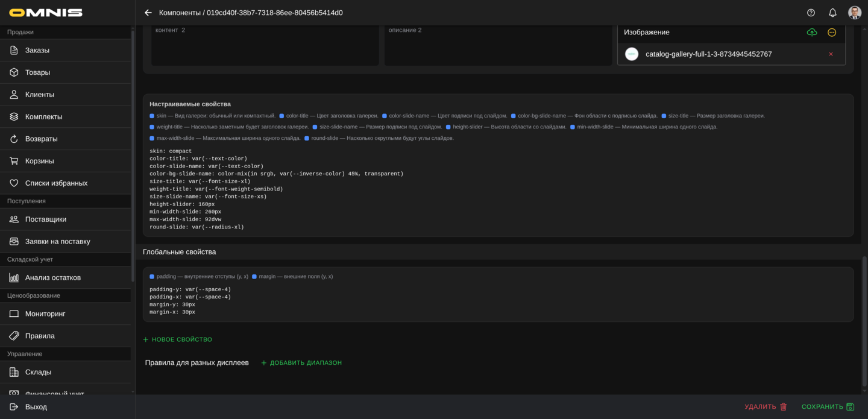The width and height of the screenshot is (868, 419).
Task: Open Заказы in the sidebar
Action: pos(37,51)
